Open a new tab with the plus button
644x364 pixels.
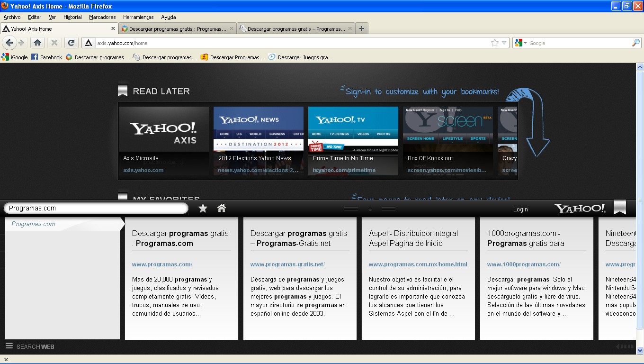tap(362, 29)
